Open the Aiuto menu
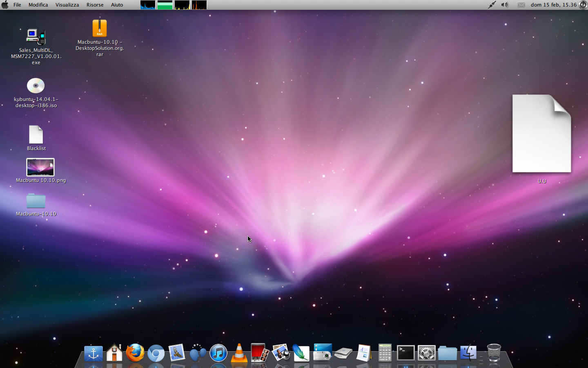This screenshot has height=368, width=588. click(x=117, y=5)
